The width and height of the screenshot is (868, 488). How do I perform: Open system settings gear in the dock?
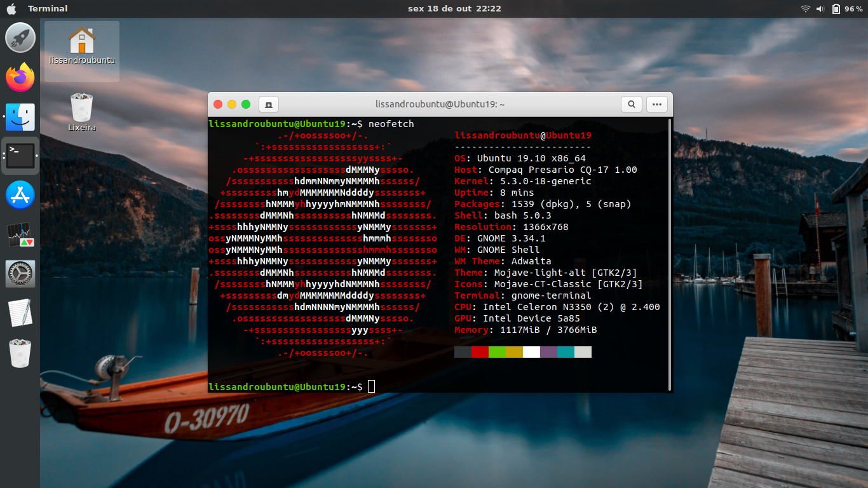point(20,274)
